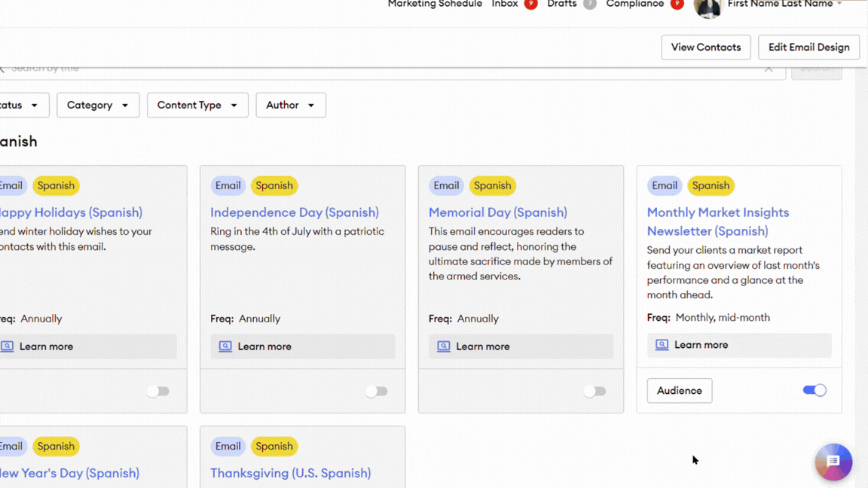Open Marketing Schedule in the top navigation
The width and height of the screenshot is (868, 488).
435,5
